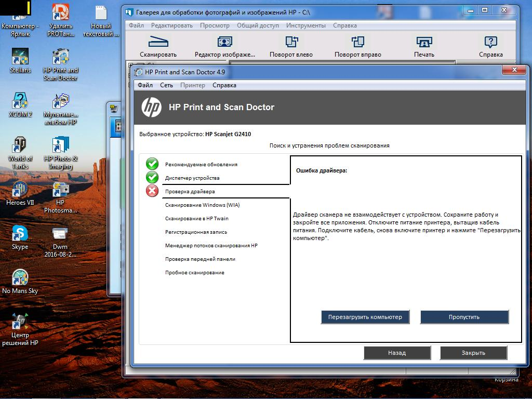This screenshot has height=399, width=532.
Task: Click the HP Scanjet G2410 device name
Action: (x=228, y=134)
